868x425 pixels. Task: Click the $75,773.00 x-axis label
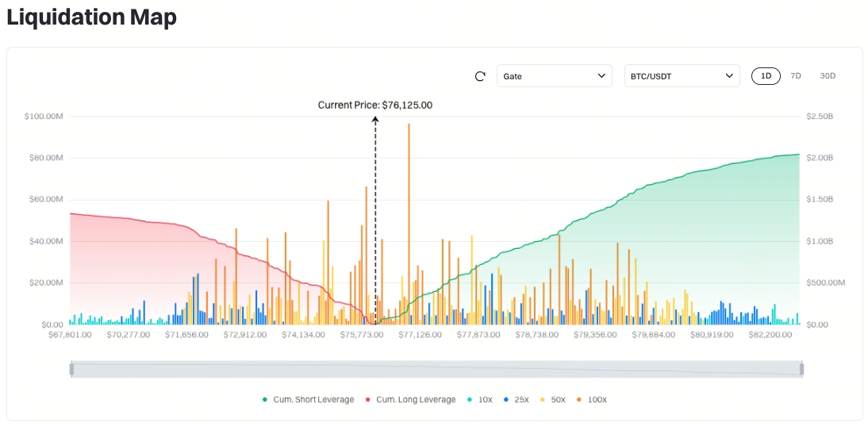(x=362, y=335)
